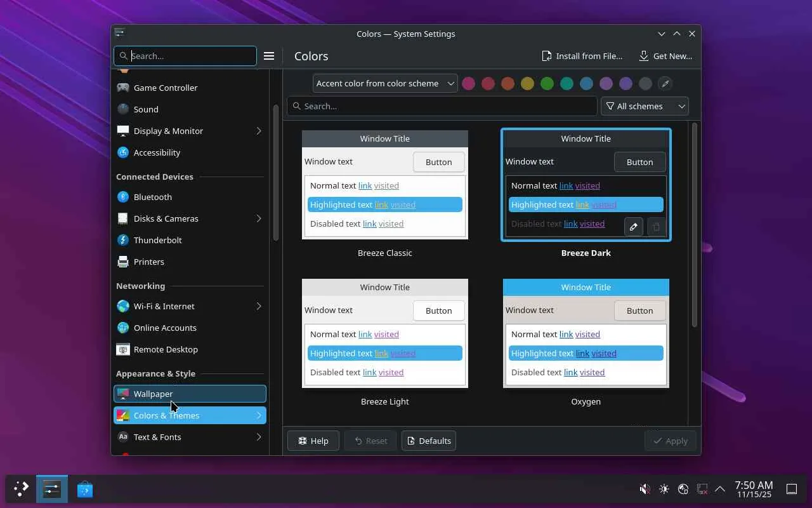Open Remote Desktop using its sidebar icon
Image resolution: width=812 pixels, height=508 pixels.
[x=123, y=349]
